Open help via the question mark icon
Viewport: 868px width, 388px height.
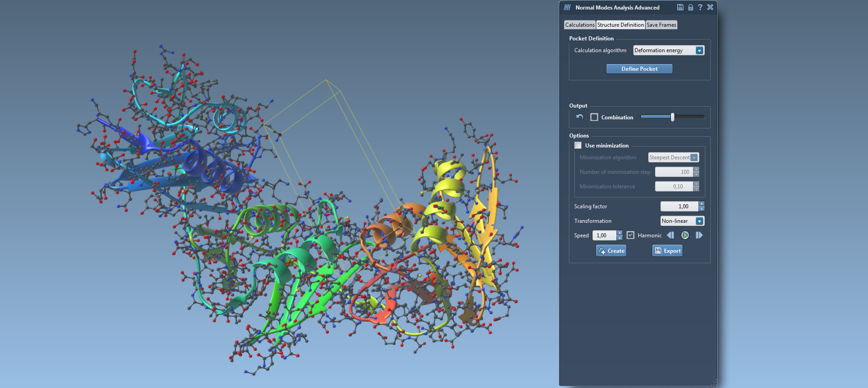(x=700, y=7)
